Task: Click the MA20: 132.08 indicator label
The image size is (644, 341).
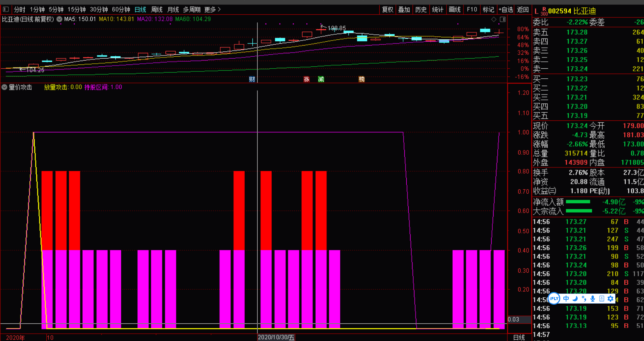Action: pos(155,19)
